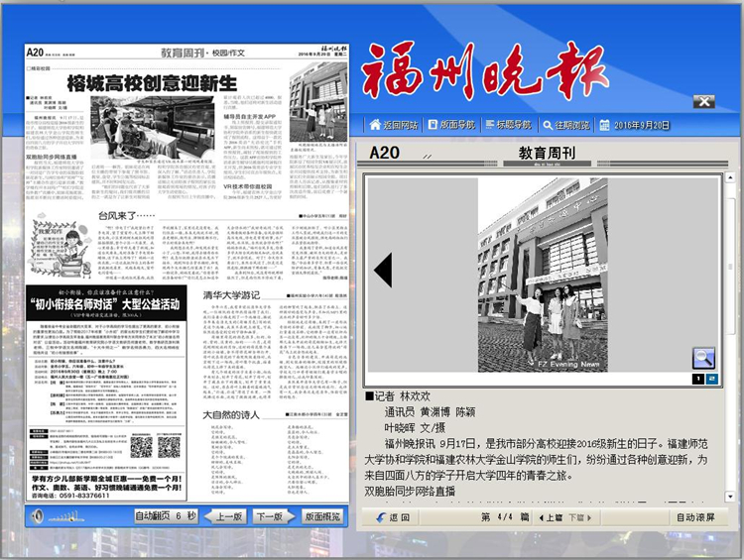Click 自动翻页 6 秒 auto page-turn button
This screenshot has height=560, width=744.
tap(166, 516)
